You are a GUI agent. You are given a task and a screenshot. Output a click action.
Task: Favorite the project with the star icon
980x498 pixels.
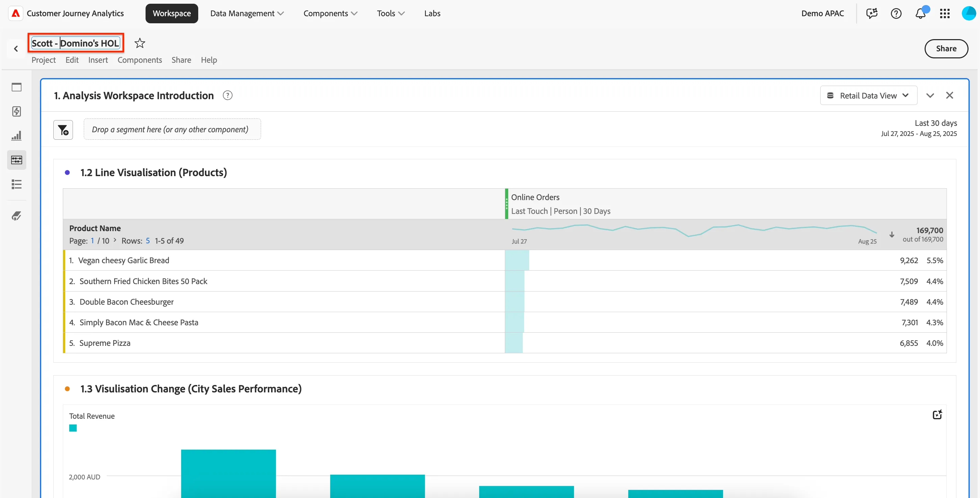139,43
